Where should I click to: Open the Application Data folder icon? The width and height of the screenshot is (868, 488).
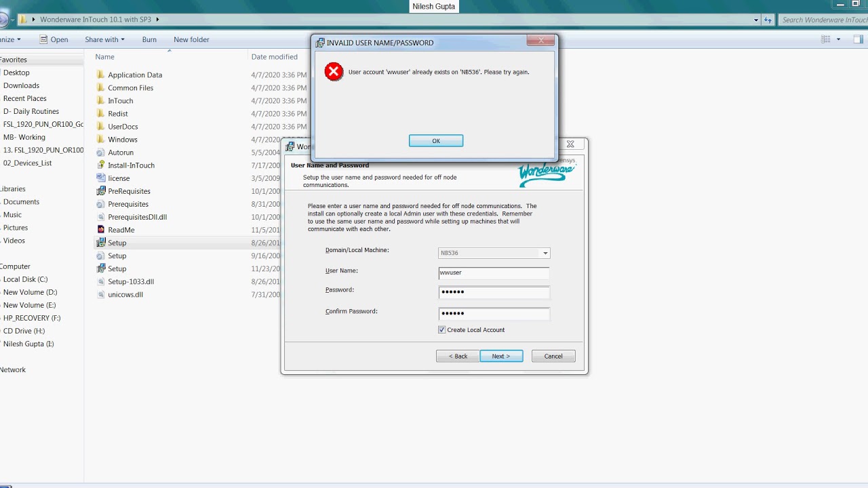[x=100, y=75]
